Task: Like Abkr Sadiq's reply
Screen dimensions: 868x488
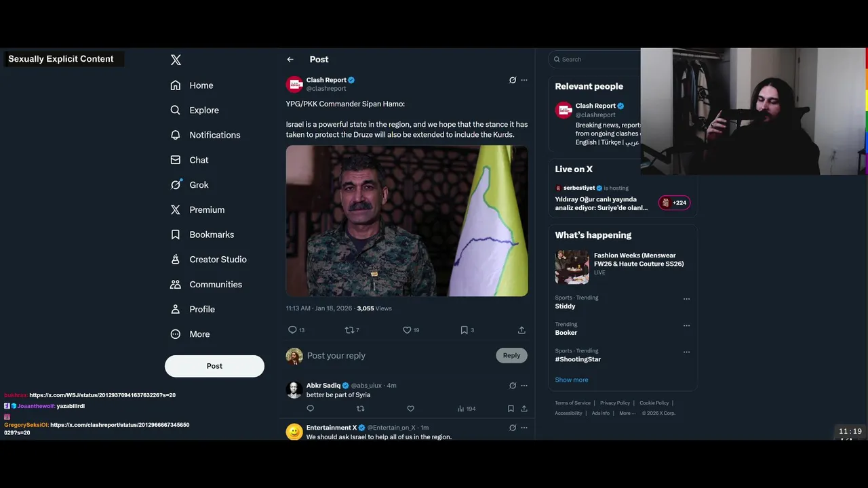Action: 410,409
